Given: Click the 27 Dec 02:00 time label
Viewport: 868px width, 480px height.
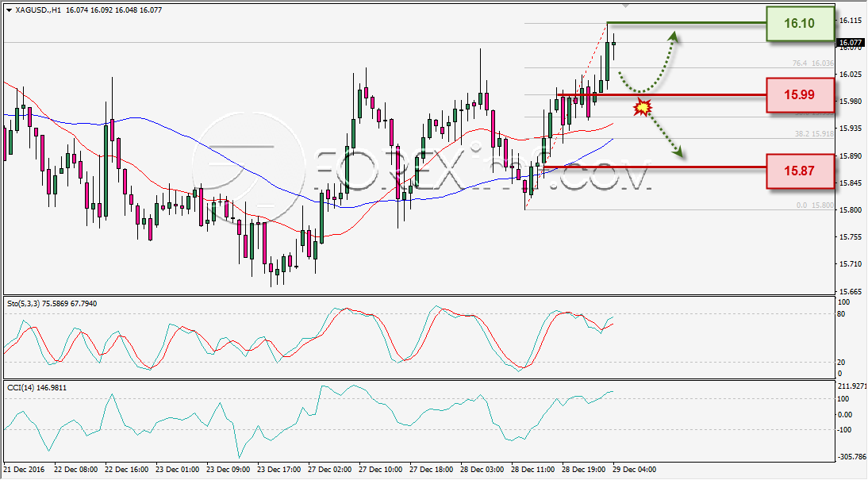Looking at the screenshot, I should coord(329,470).
